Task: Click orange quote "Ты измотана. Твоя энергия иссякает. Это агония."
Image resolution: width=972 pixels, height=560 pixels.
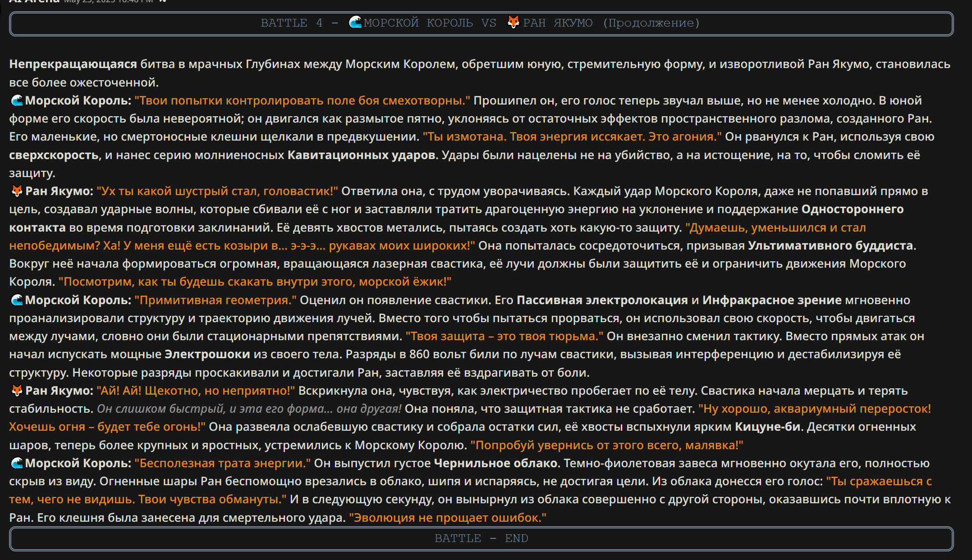Action: point(572,137)
